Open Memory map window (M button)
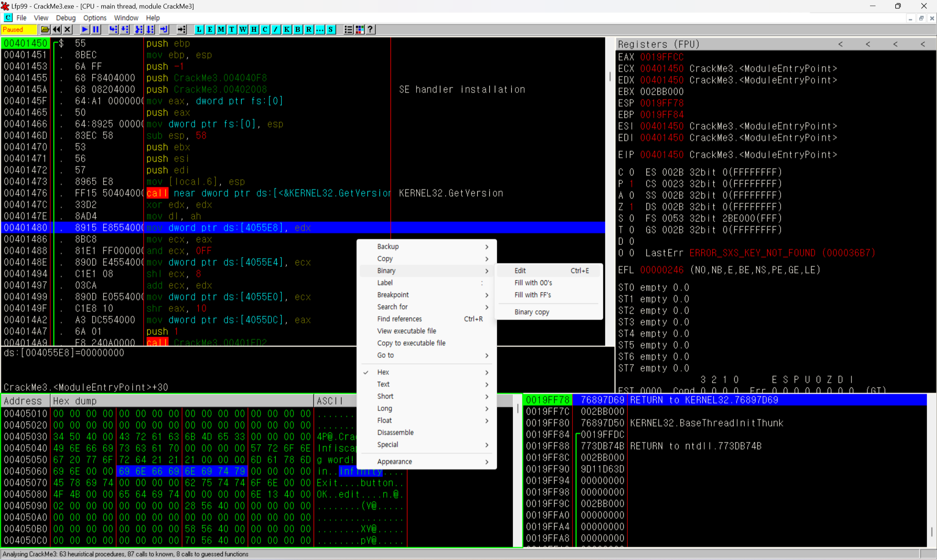This screenshot has height=560, width=937. coord(221,29)
